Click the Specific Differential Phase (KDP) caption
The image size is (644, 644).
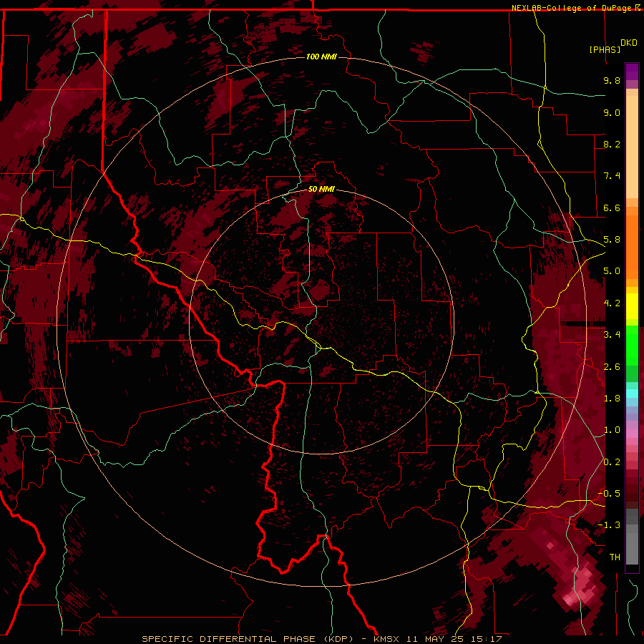[x=248, y=639]
